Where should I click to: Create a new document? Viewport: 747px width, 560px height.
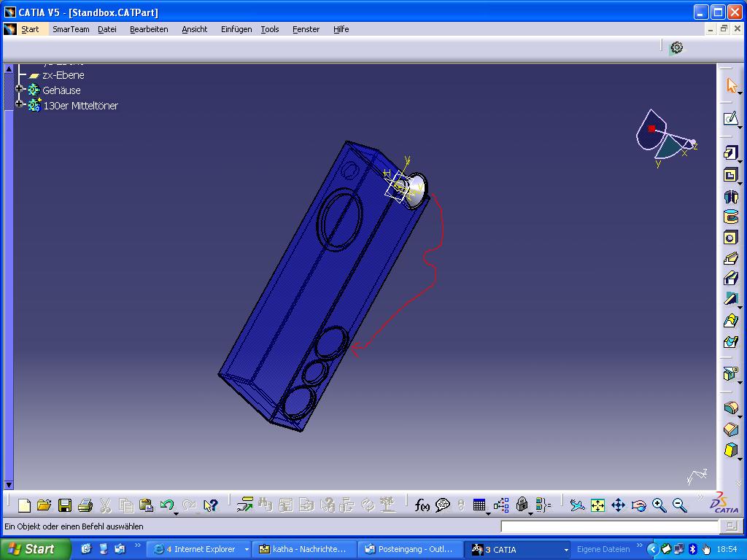(24, 505)
